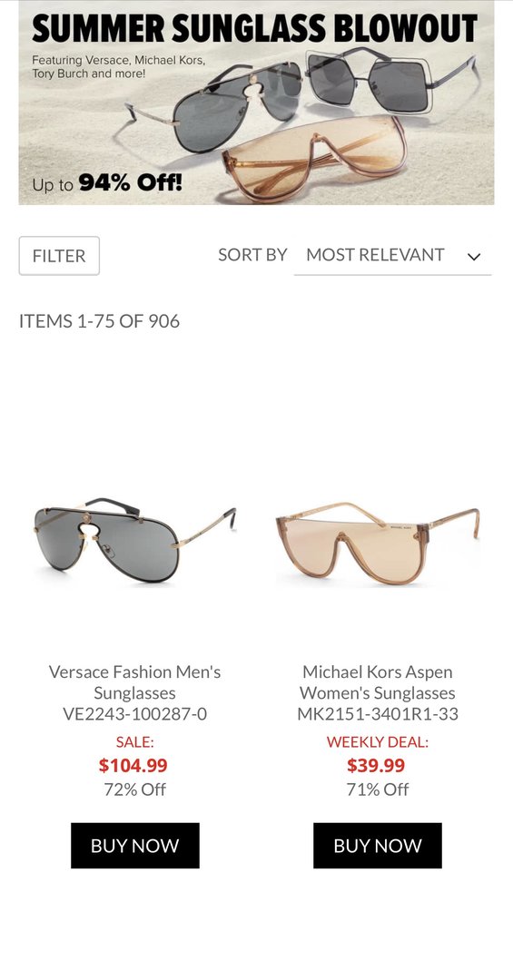Open the Summer Sunglass Blowout banner headline
The width and height of the screenshot is (513, 980).
(x=254, y=29)
